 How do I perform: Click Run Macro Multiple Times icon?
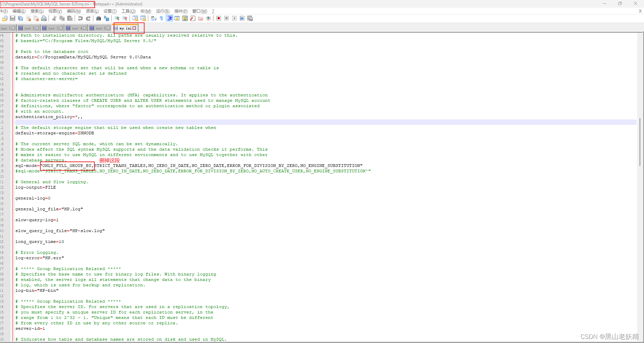[x=242, y=18]
